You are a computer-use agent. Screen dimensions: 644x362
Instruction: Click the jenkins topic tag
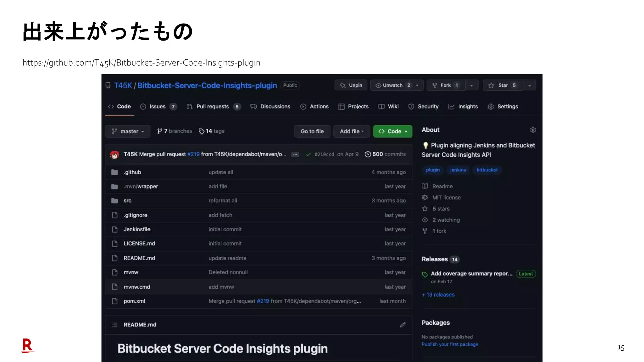click(458, 170)
